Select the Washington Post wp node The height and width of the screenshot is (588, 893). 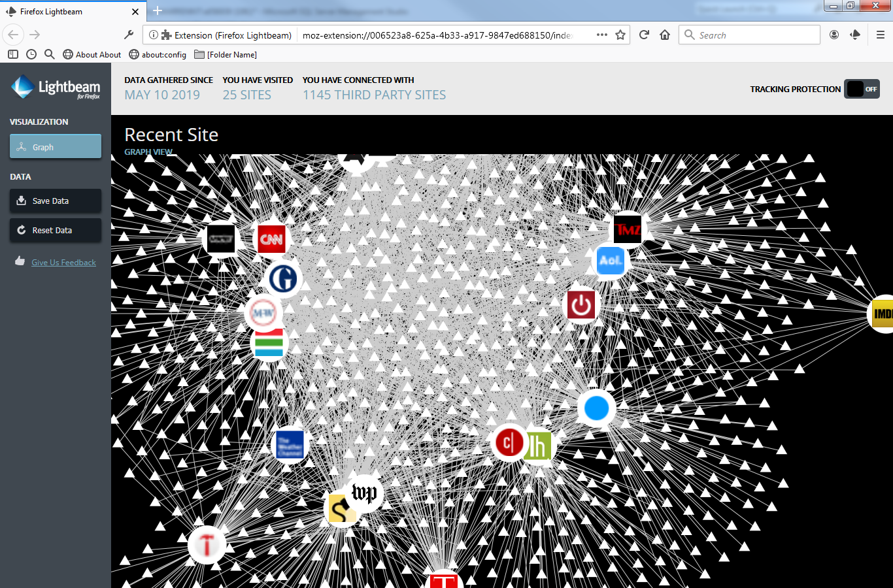pyautogui.click(x=364, y=493)
